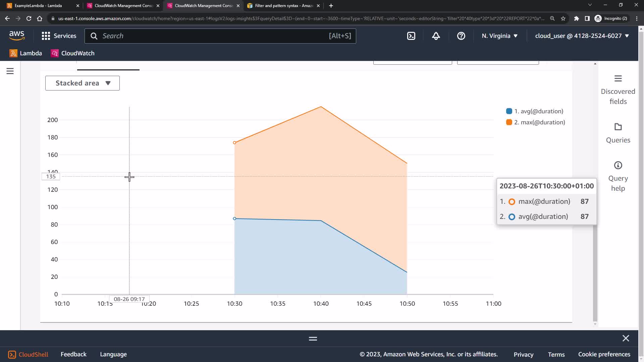644x362 pixels.
Task: Open the N. Virginia region selector
Action: click(499, 36)
